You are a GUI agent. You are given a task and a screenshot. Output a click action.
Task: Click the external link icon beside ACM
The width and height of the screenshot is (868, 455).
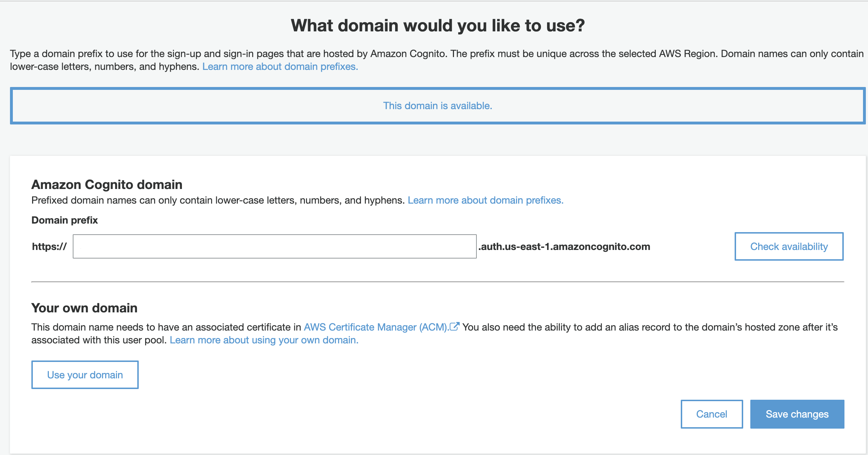454,326
